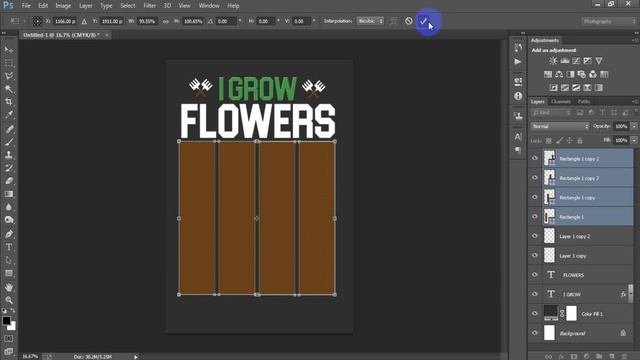
Task: Select the Lasso tool
Action: tap(9, 76)
